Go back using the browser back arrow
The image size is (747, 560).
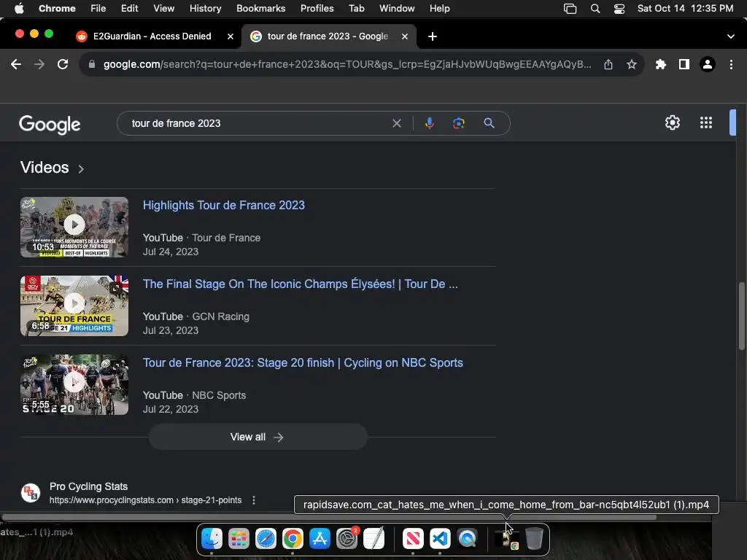coord(16,64)
